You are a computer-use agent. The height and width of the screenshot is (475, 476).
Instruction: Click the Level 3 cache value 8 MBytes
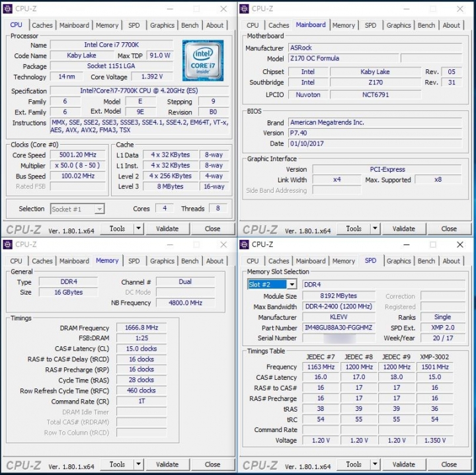click(171, 186)
